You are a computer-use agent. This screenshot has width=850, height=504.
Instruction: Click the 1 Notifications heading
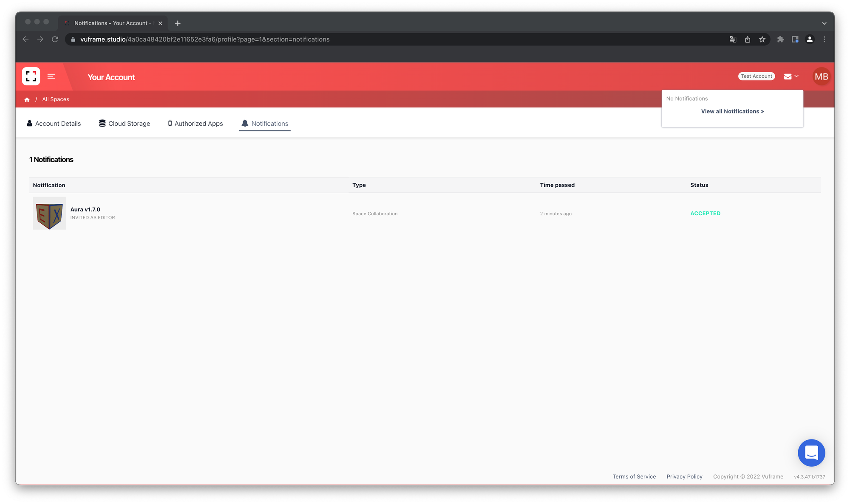(x=51, y=160)
